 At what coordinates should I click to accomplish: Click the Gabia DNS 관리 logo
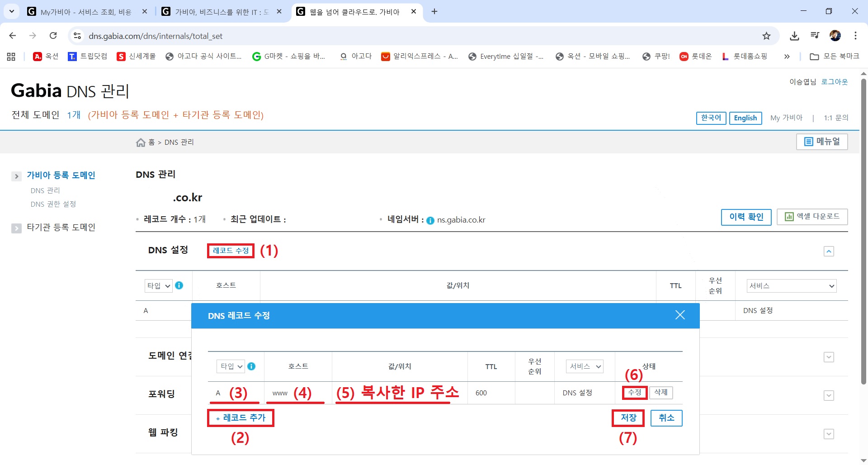pos(70,91)
